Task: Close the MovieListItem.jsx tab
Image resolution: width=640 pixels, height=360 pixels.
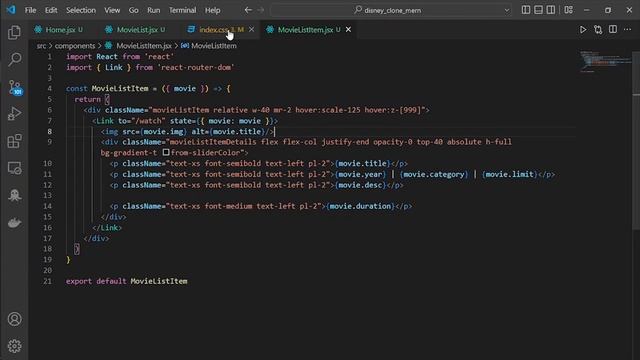Action: [348, 29]
